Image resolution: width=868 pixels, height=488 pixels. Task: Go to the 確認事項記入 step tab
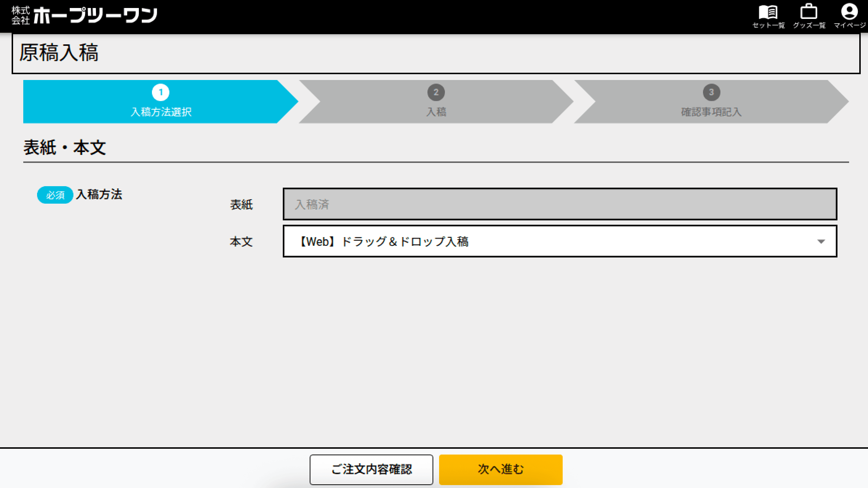point(711,101)
